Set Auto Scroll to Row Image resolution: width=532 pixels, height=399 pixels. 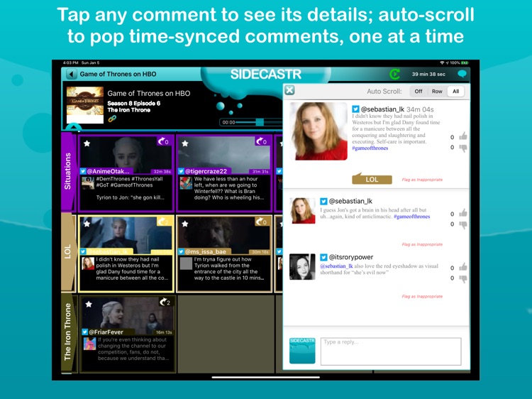pyautogui.click(x=437, y=92)
